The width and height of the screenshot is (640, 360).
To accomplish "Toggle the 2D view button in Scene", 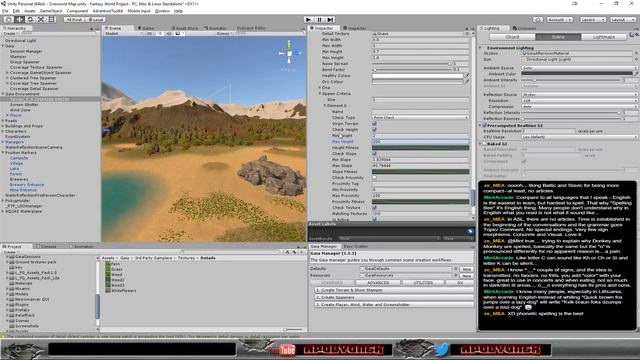I will (x=149, y=33).
